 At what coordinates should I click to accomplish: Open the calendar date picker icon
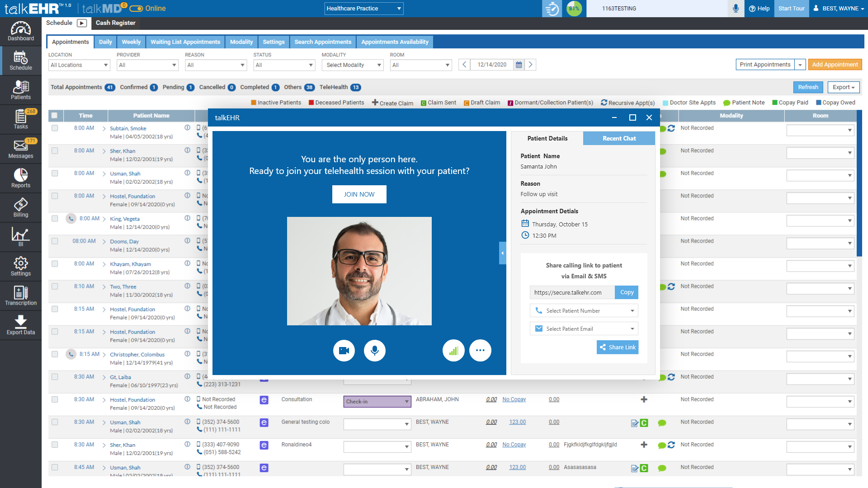tap(519, 65)
